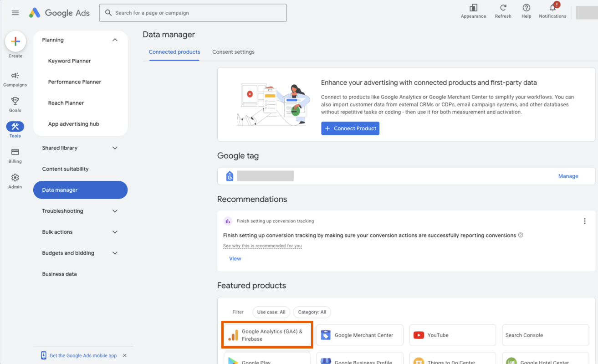Select the Search Console card
The image size is (598, 364).
[545, 335]
